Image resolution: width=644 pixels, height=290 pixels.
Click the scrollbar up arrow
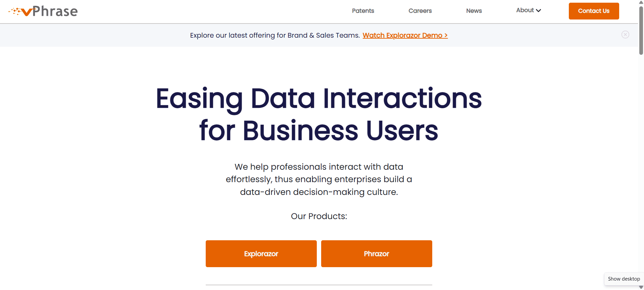(x=641, y=2)
